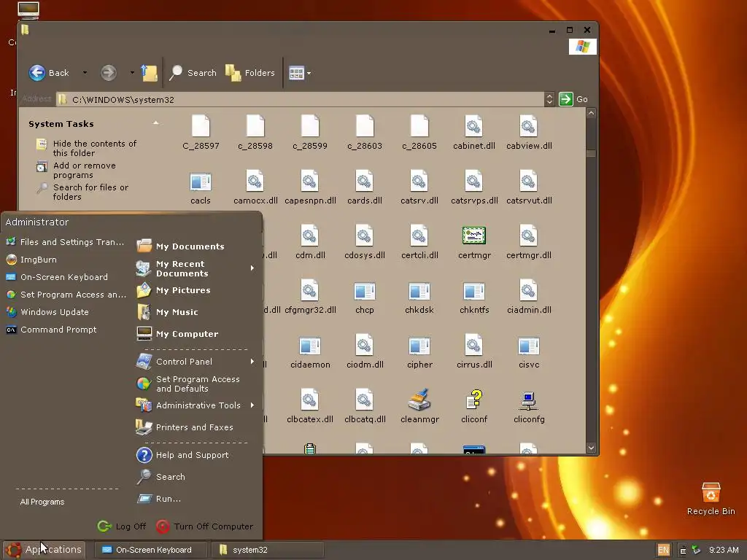Click the Forward arrow icon
Screen dimensions: 747x560
(x=108, y=73)
